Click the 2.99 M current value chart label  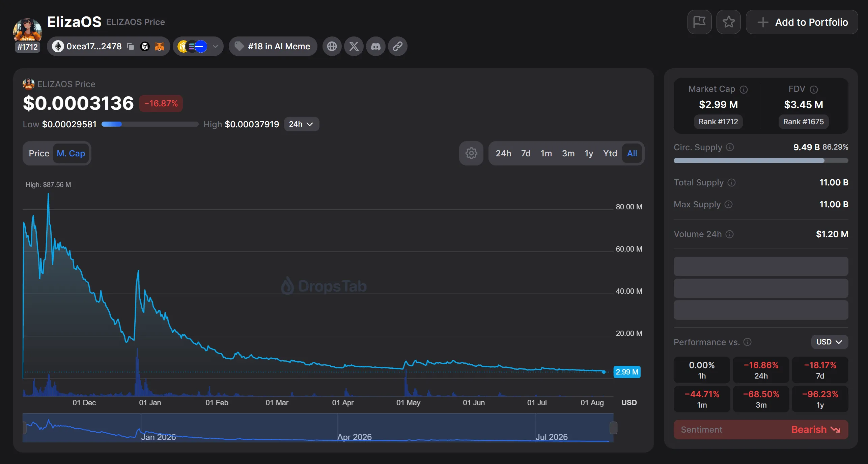627,372
